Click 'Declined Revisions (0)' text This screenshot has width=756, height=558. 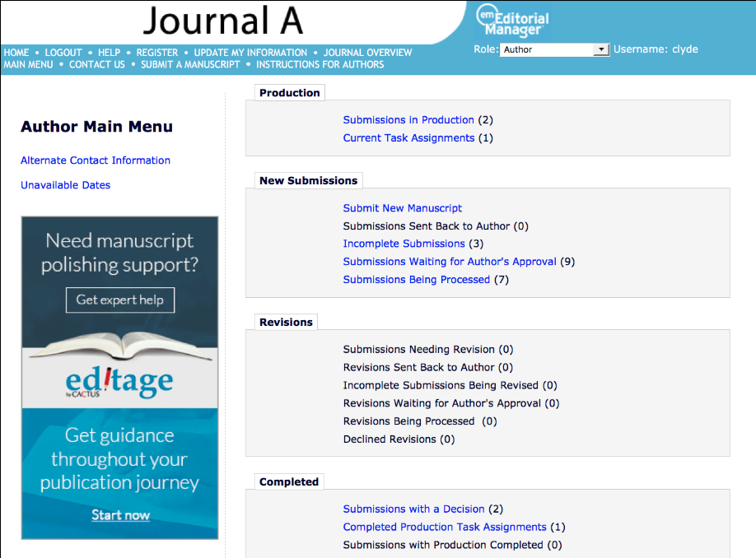399,439
